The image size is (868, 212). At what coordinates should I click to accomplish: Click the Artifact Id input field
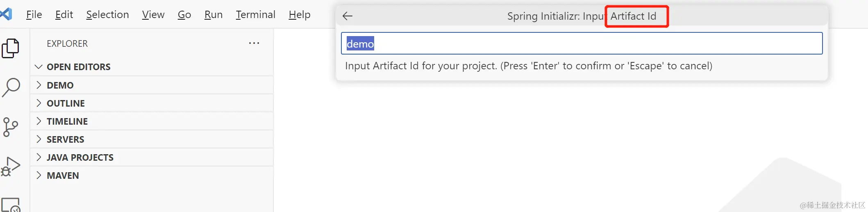582,43
